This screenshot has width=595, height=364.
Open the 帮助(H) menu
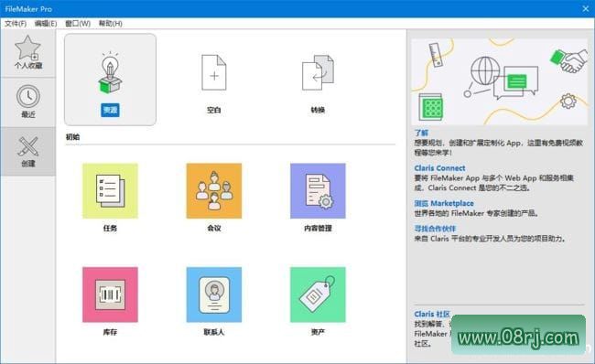pyautogui.click(x=111, y=24)
